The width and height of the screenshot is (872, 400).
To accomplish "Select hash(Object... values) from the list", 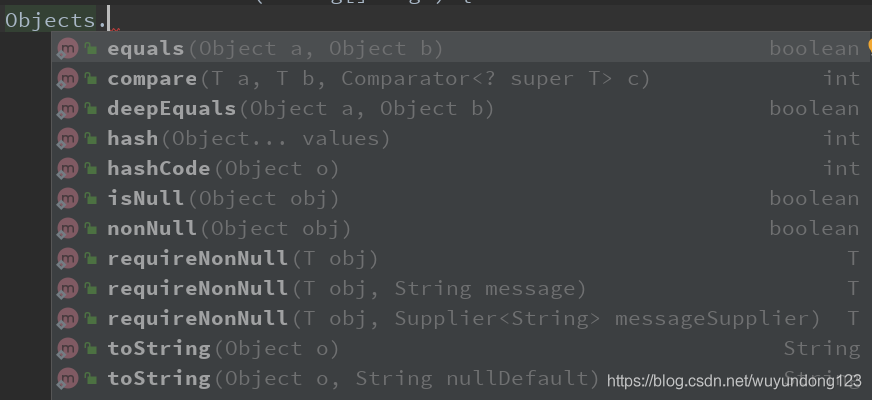I will [x=462, y=139].
